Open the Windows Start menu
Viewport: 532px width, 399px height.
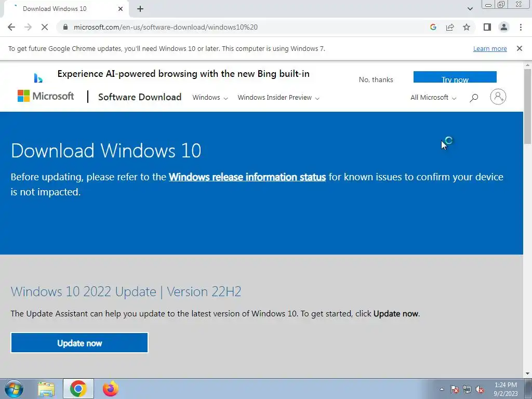(x=14, y=389)
